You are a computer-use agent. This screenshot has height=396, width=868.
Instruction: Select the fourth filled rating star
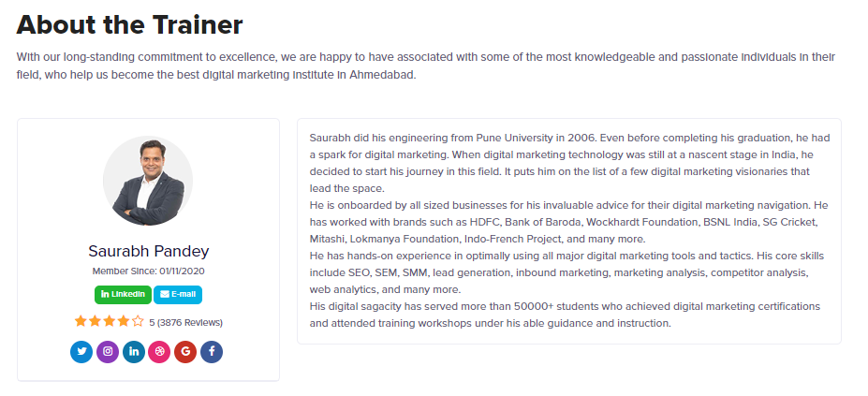tap(123, 321)
